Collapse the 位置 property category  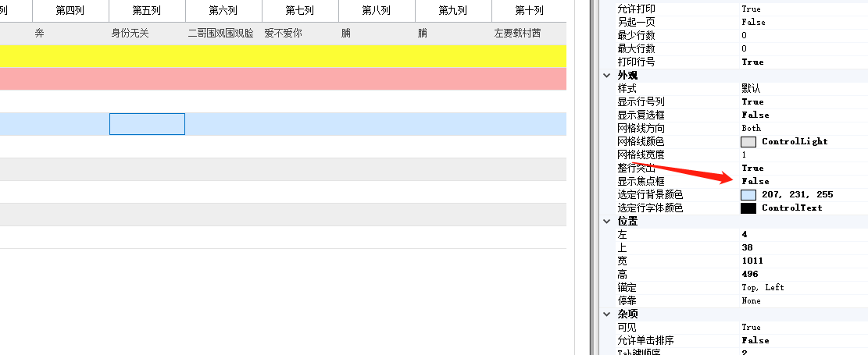[606, 222]
